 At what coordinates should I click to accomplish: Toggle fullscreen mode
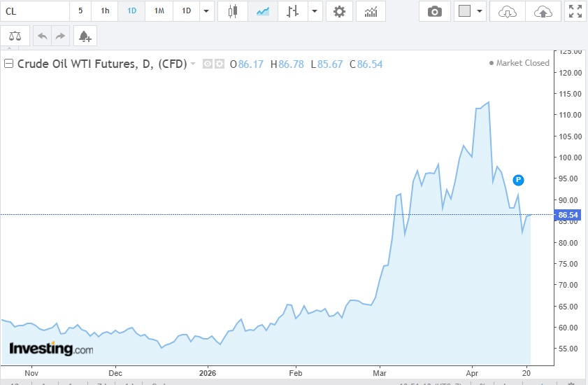click(x=575, y=11)
